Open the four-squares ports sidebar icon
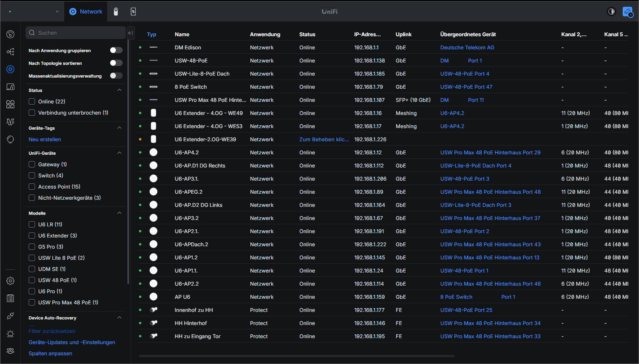The height and width of the screenshot is (364, 639). (x=10, y=104)
